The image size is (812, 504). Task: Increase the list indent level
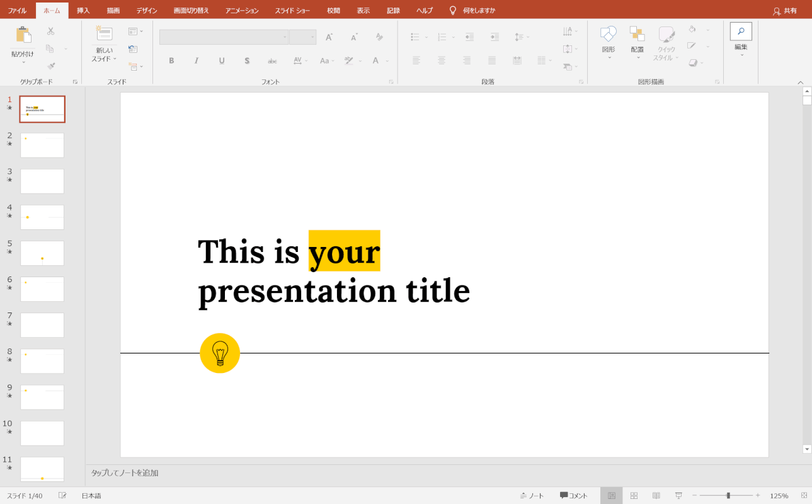coord(495,37)
